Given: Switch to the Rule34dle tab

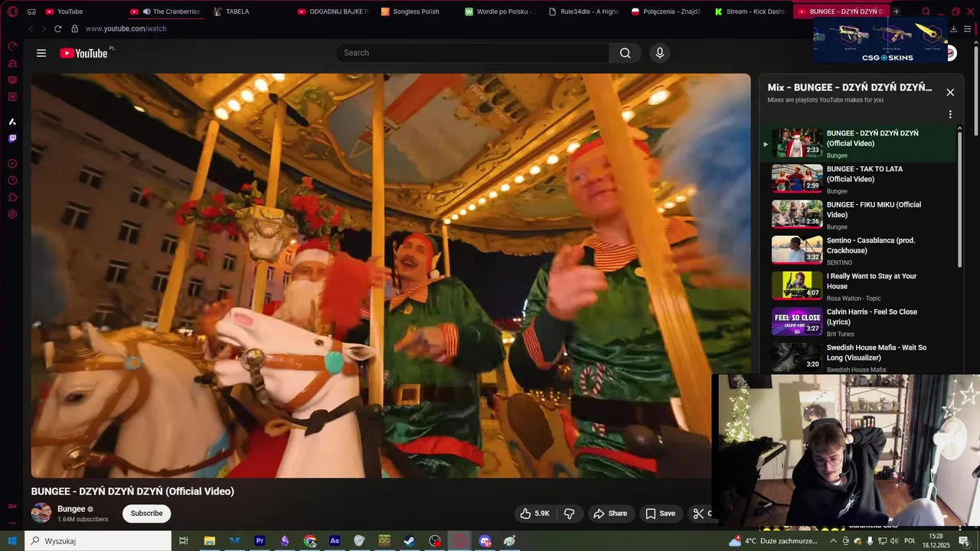Looking at the screenshot, I should click(x=583, y=11).
